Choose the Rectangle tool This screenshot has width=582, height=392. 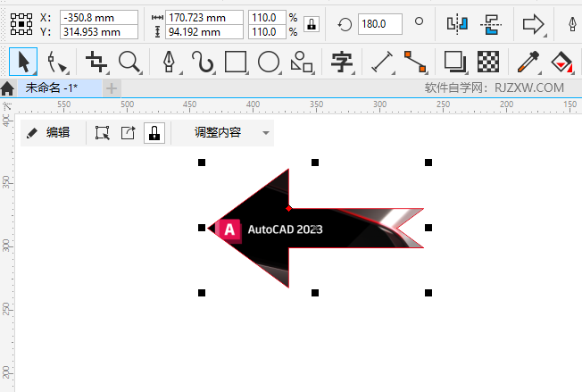coord(236,62)
